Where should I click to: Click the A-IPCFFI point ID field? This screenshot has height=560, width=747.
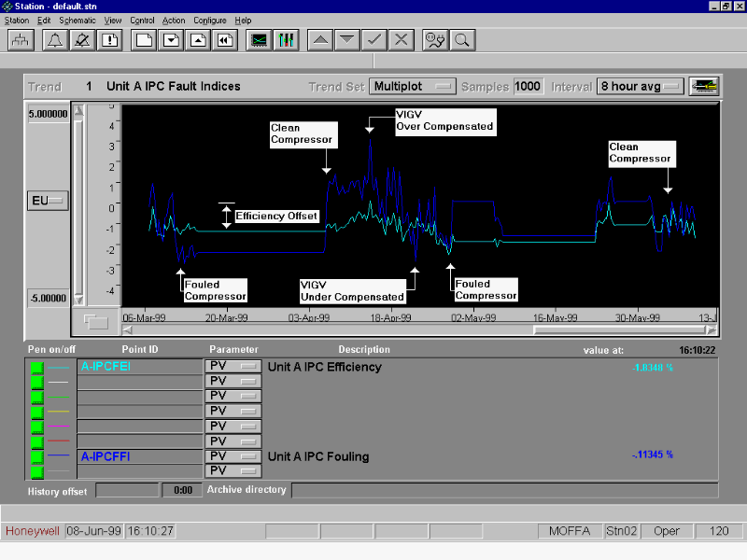pyautogui.click(x=139, y=456)
